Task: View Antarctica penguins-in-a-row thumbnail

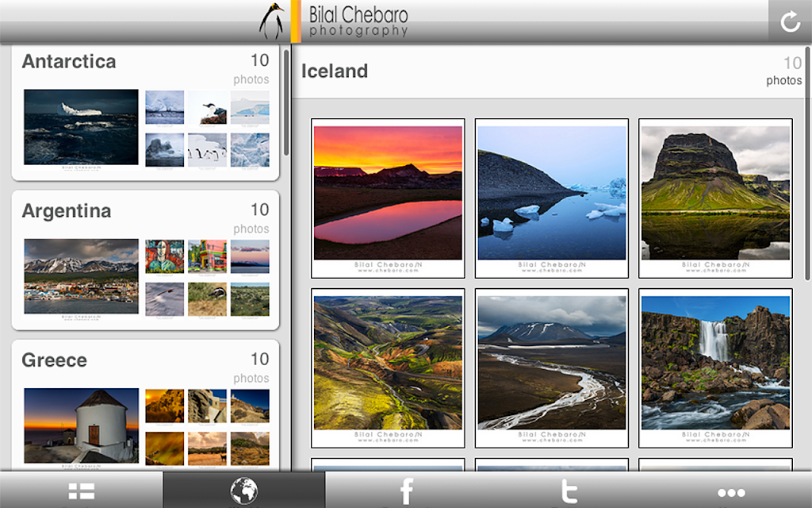Action: [x=207, y=150]
